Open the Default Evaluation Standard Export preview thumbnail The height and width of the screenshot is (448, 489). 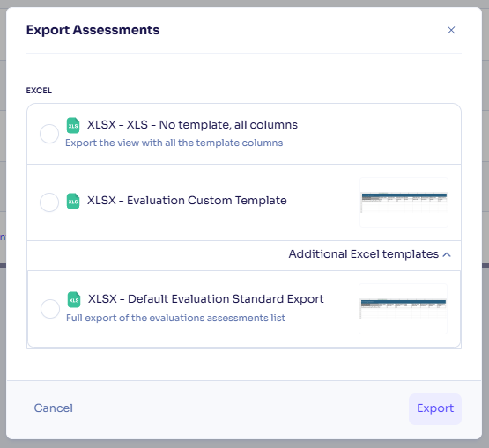[403, 309]
